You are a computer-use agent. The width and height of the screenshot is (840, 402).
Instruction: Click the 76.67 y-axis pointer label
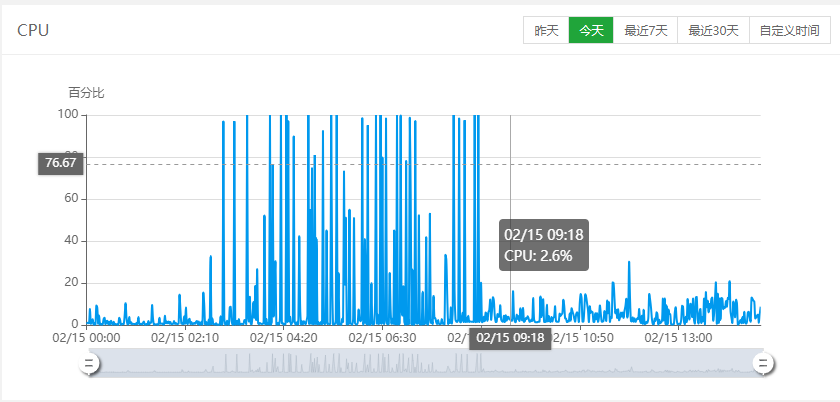pos(61,163)
